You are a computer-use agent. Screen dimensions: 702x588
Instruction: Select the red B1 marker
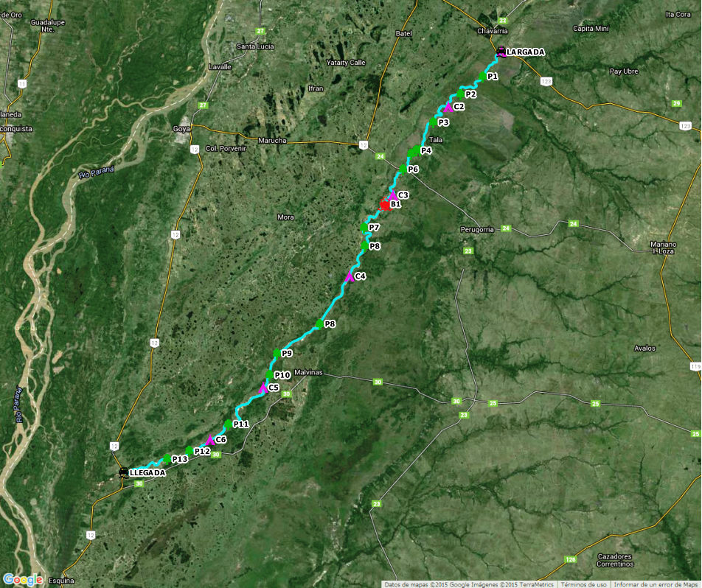click(x=385, y=205)
